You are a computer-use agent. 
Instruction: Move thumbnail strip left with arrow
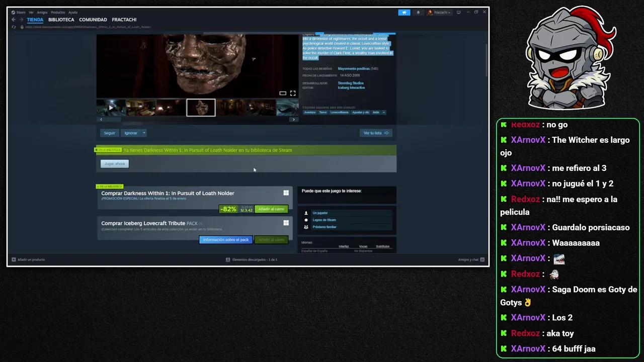(101, 120)
